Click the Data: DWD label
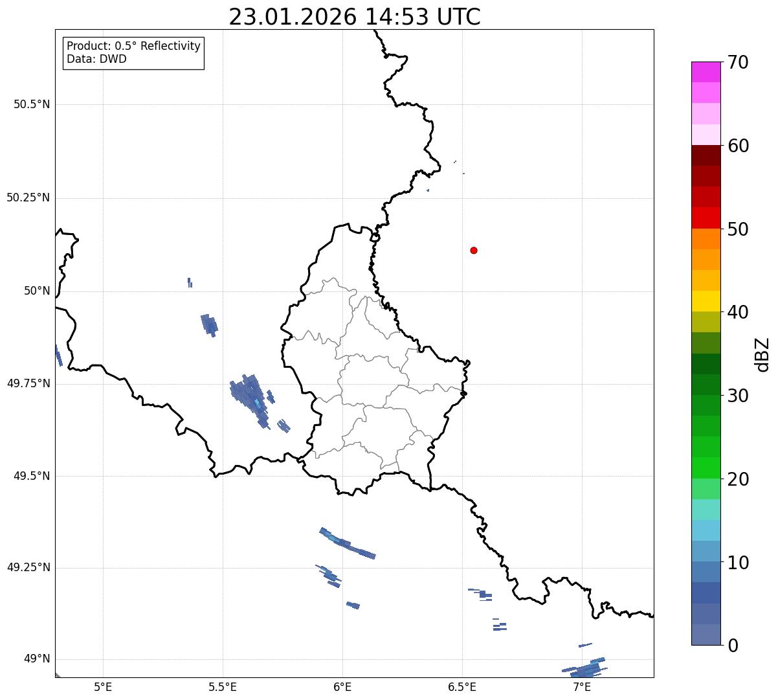Image resolution: width=778 pixels, height=700 pixels. [x=96, y=59]
